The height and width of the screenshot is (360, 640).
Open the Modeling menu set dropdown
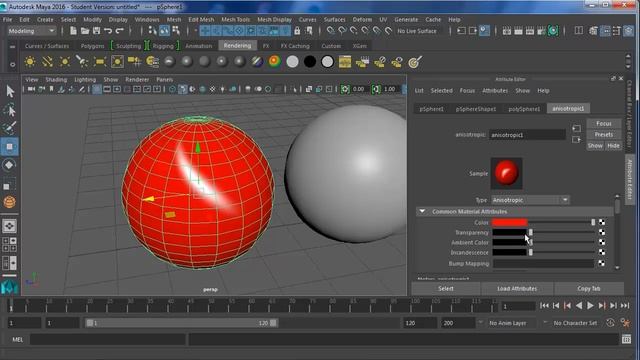(x=31, y=31)
